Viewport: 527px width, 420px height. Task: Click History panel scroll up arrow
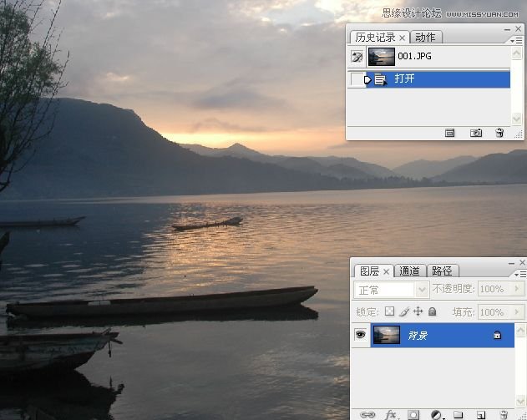(x=517, y=53)
